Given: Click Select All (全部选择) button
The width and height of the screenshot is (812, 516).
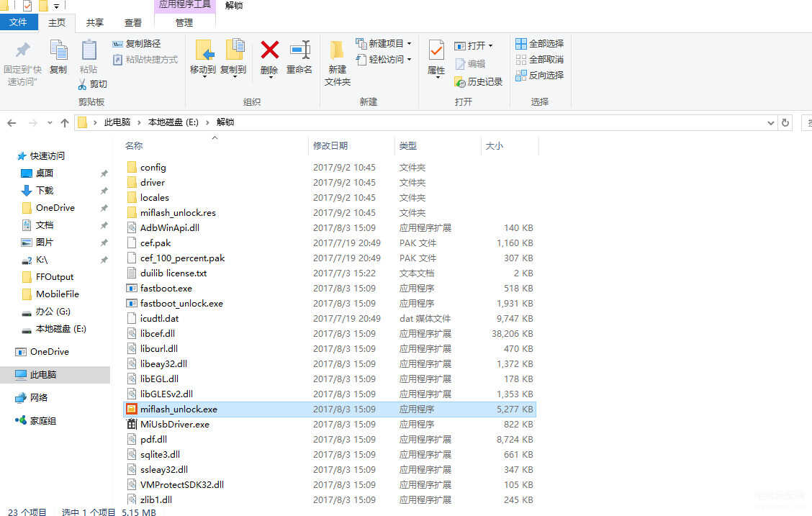Looking at the screenshot, I should click(540, 44).
